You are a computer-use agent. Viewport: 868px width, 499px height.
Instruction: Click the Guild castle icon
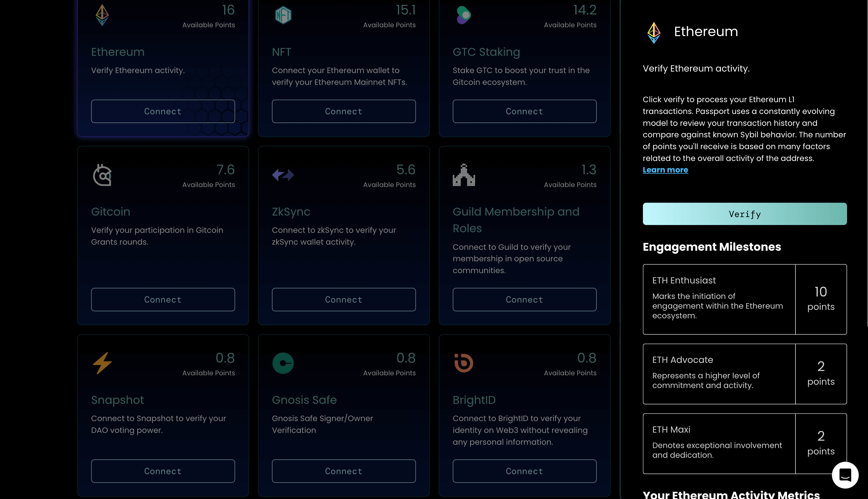(464, 175)
